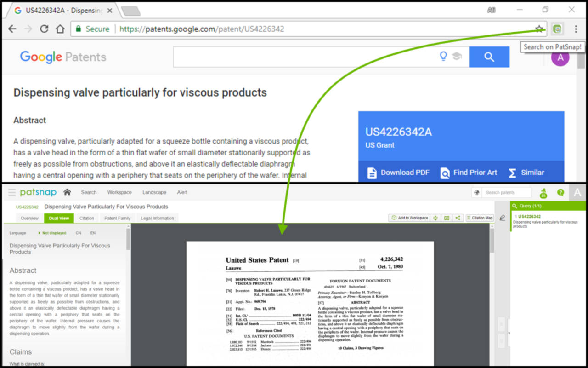Go forward with the browser forward arrow
The width and height of the screenshot is (588, 368).
pyautogui.click(x=28, y=29)
